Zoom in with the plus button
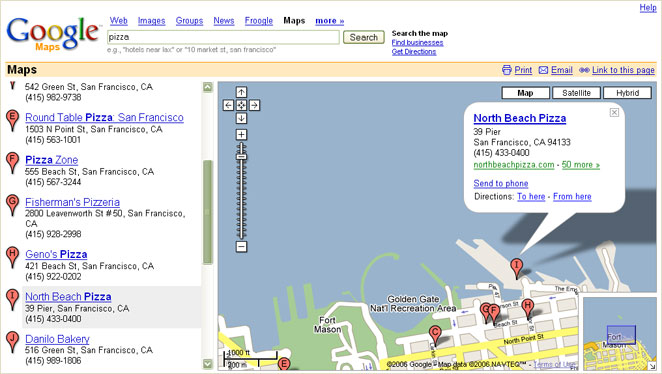Image resolution: width=662 pixels, height=374 pixels. tap(241, 135)
